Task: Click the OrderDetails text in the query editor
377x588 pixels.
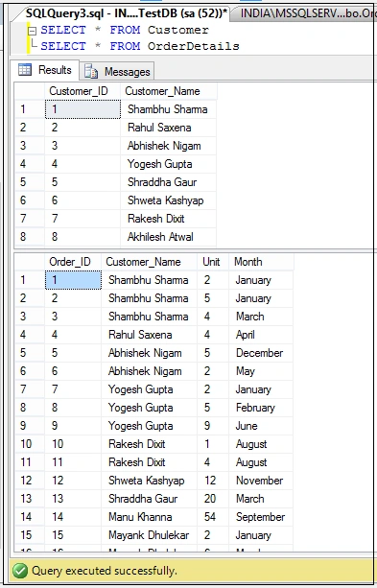Action: tap(193, 46)
